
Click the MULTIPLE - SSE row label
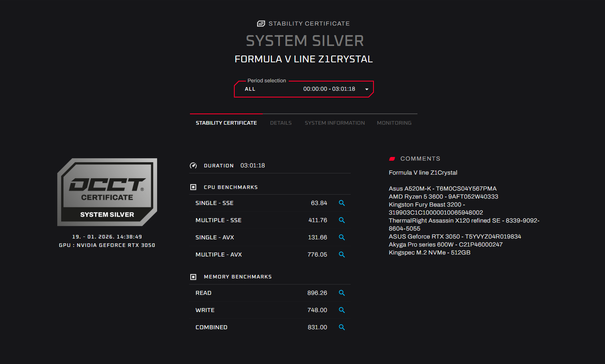[218, 220]
